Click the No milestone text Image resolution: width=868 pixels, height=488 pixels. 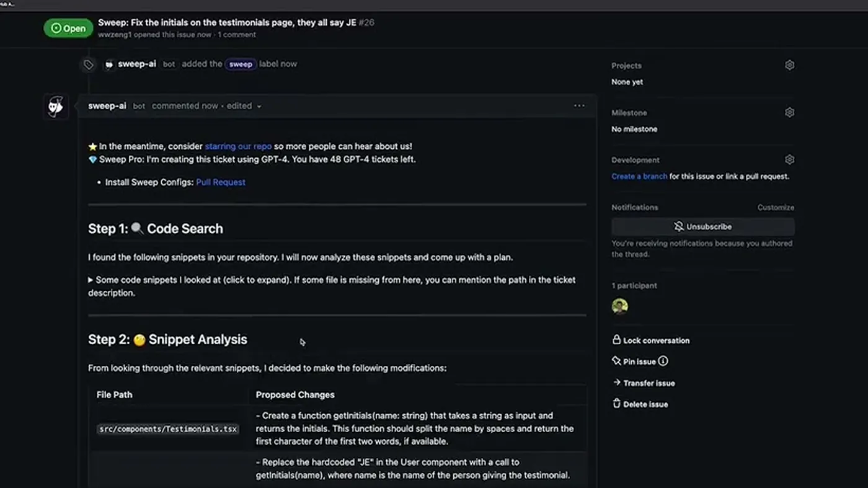pos(634,129)
